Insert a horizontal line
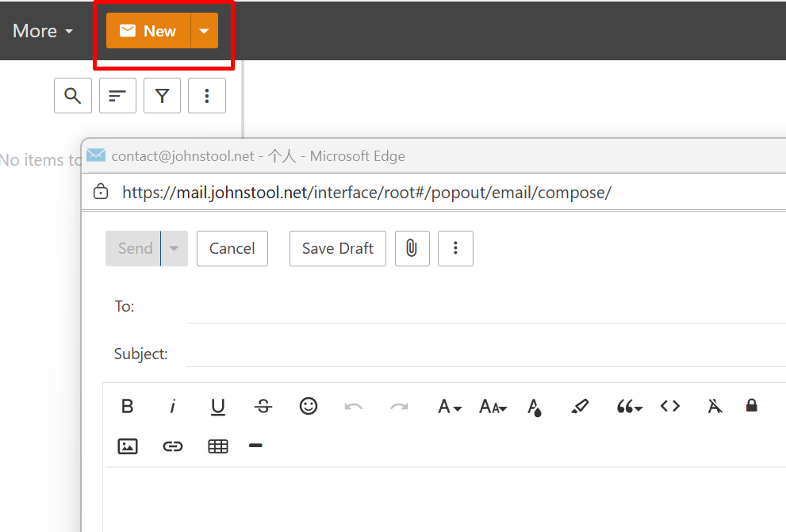Image resolution: width=786 pixels, height=532 pixels. pyautogui.click(x=255, y=446)
